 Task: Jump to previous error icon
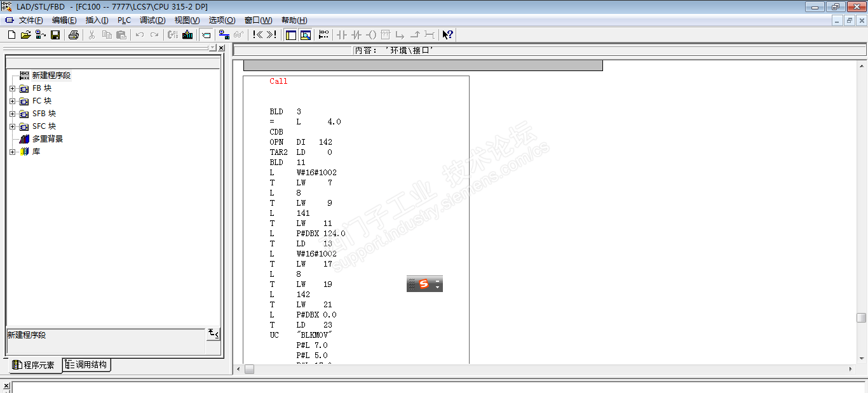click(258, 35)
